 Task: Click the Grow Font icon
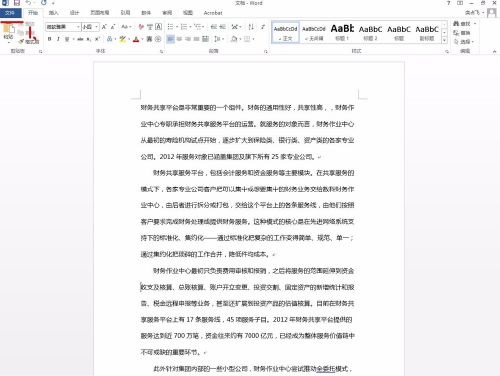[104, 27]
